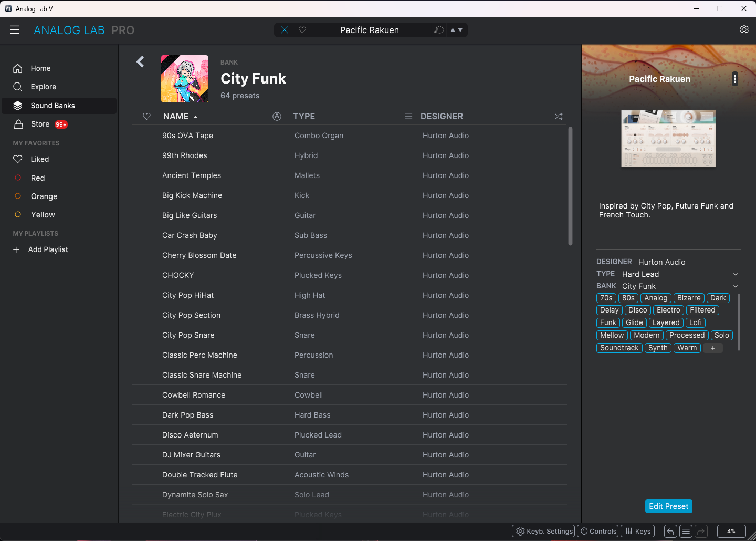Click the instrument icon beside the TYPE column
The height and width of the screenshot is (541, 756).
(x=277, y=117)
